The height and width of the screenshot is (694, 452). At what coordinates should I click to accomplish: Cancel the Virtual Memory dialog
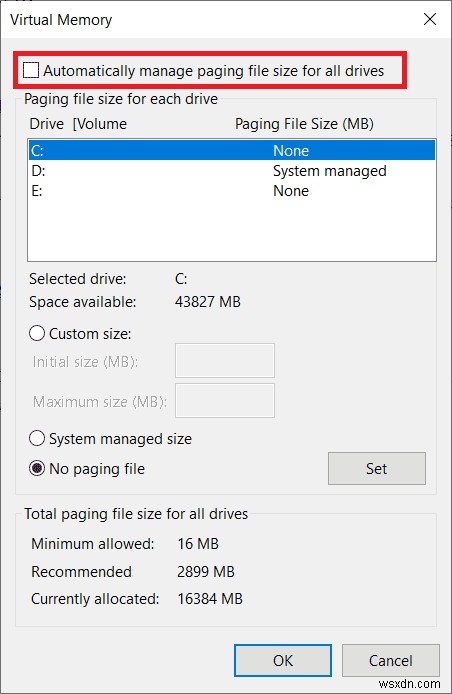click(x=390, y=660)
